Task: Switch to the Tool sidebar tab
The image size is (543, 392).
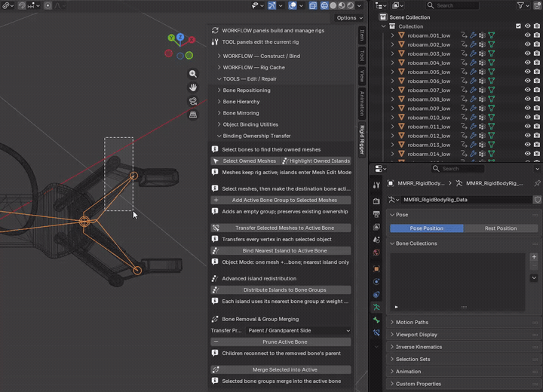Action: point(362,55)
